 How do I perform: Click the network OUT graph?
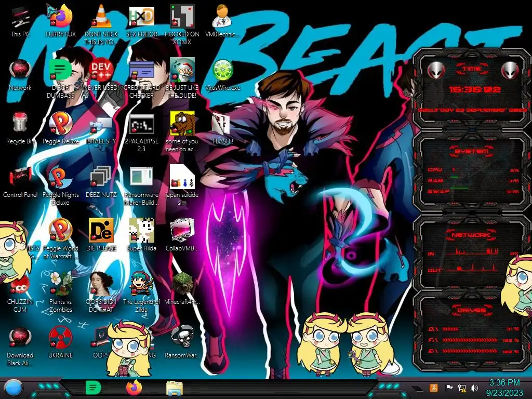point(473,268)
